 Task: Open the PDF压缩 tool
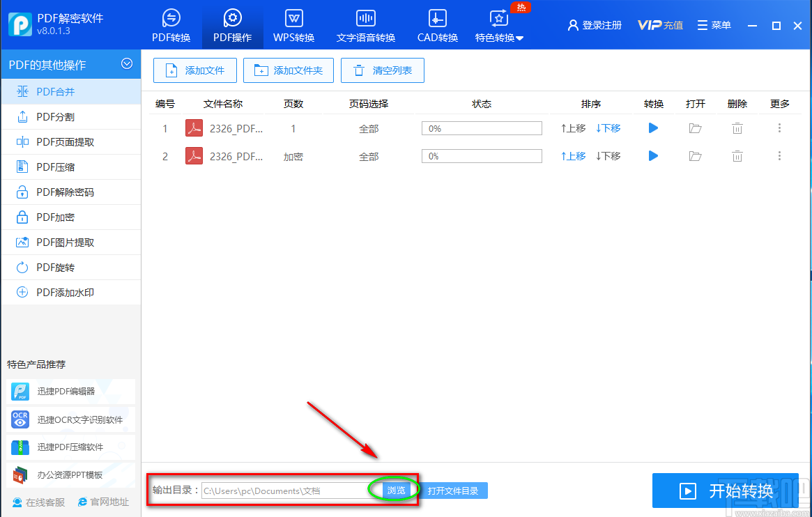coord(52,167)
